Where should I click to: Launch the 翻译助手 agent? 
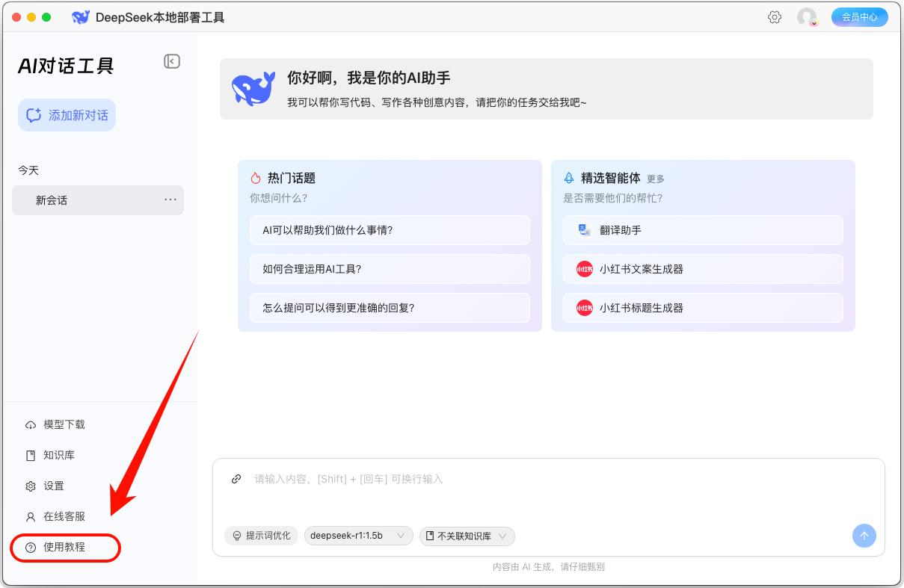pyautogui.click(x=703, y=230)
